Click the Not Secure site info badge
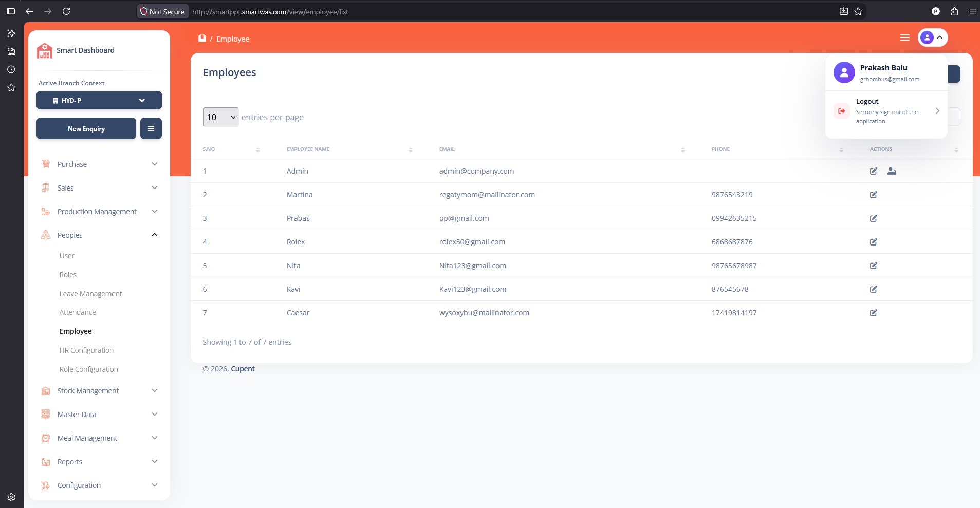This screenshot has height=508, width=980. coord(163,11)
